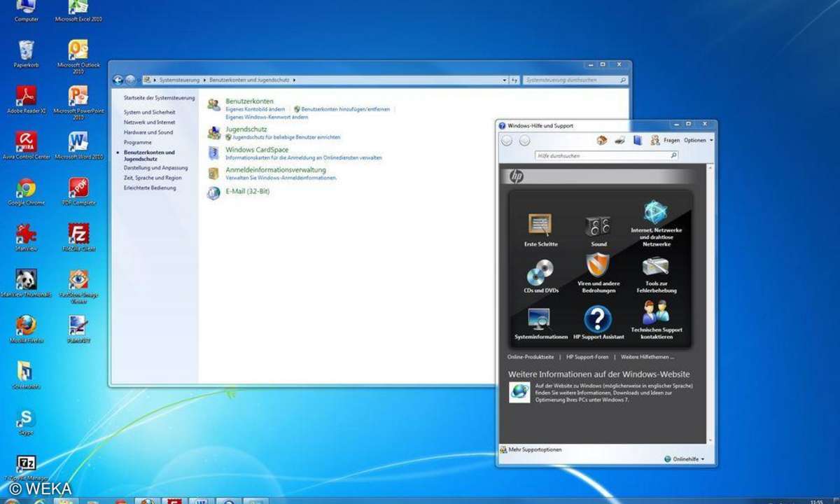This screenshot has height=504, width=840.
Task: Open Internet, Netzwerke und drahtlose Netzwerke topic
Action: tap(656, 212)
